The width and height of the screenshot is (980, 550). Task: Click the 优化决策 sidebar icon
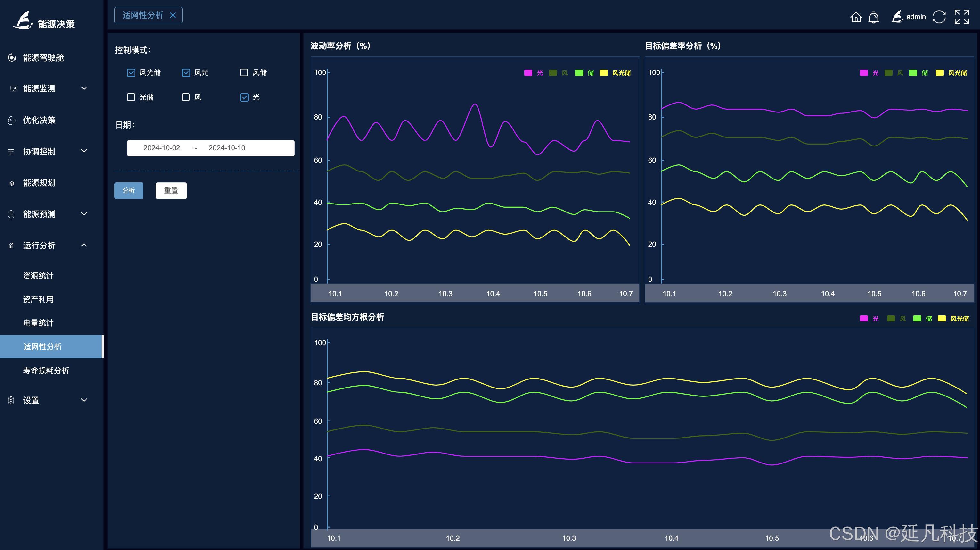(12, 120)
